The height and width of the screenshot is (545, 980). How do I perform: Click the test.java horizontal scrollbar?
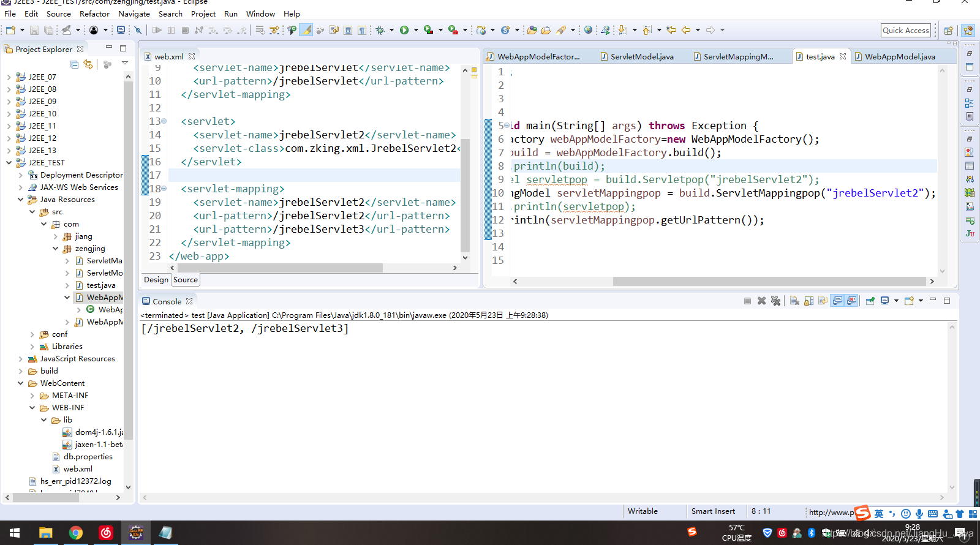coord(771,281)
